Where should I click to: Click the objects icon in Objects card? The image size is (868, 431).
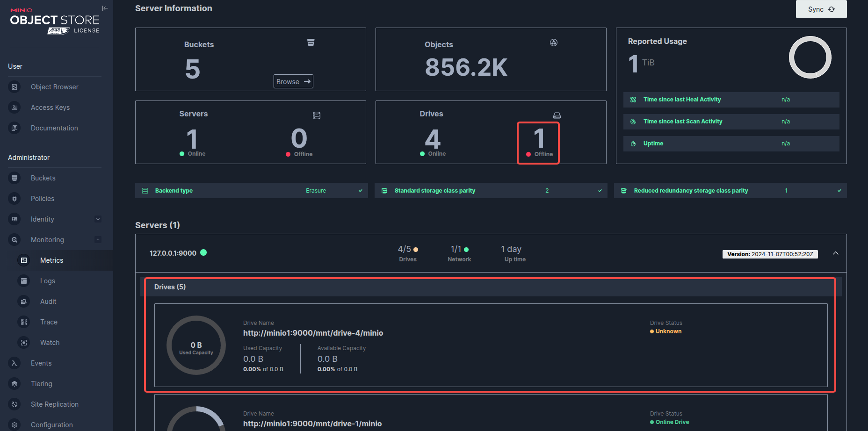[x=554, y=43]
